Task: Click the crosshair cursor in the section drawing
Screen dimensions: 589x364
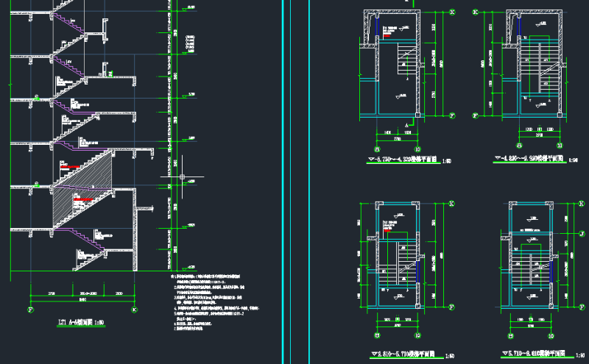Action: tap(183, 178)
